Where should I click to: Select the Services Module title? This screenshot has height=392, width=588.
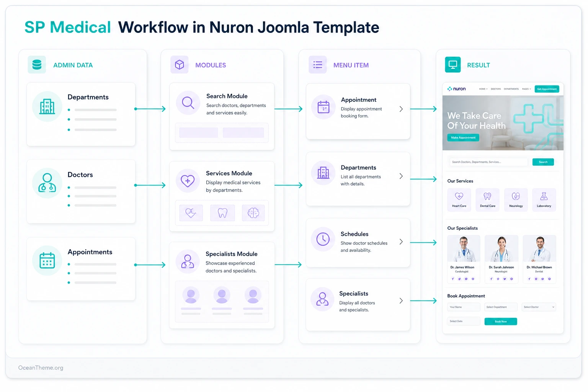pyautogui.click(x=229, y=173)
